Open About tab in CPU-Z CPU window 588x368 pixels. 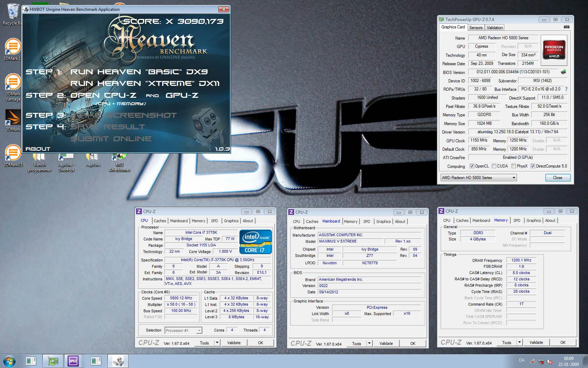click(248, 221)
